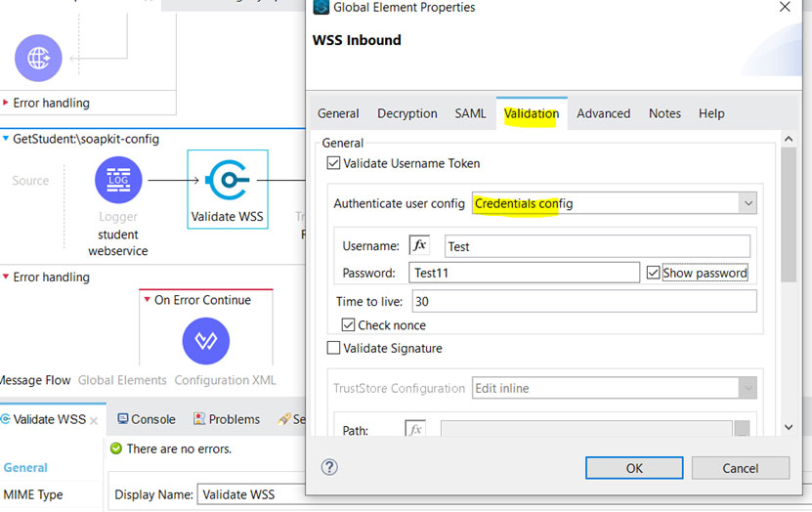Click the green no errors status icon

tap(116, 448)
